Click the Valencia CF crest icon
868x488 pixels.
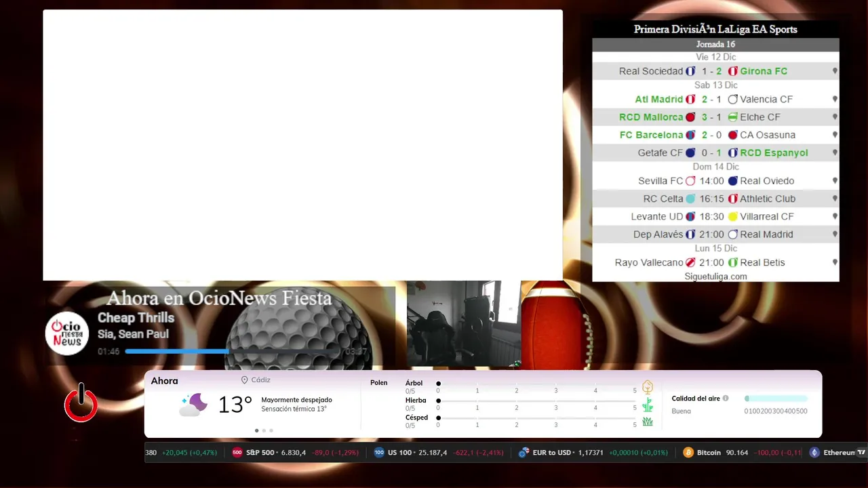pos(732,99)
